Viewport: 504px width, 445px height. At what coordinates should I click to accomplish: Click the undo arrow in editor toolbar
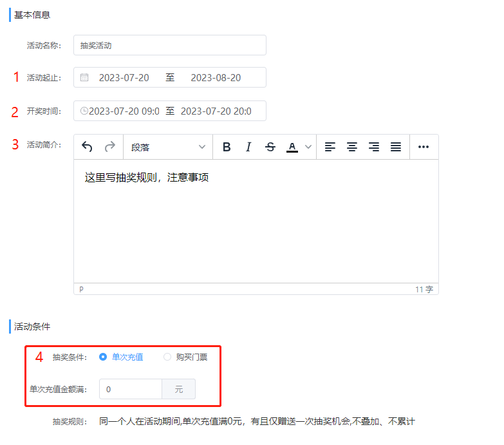coord(87,147)
